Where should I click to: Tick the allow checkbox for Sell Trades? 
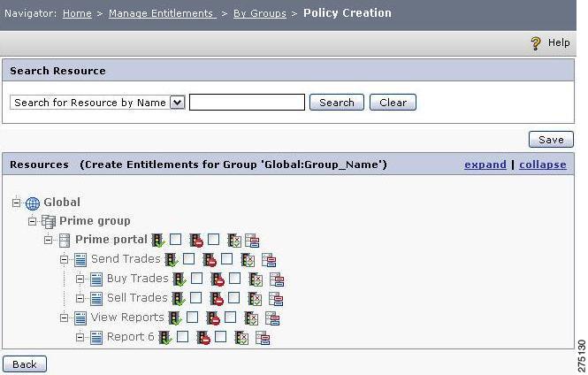click(x=195, y=297)
